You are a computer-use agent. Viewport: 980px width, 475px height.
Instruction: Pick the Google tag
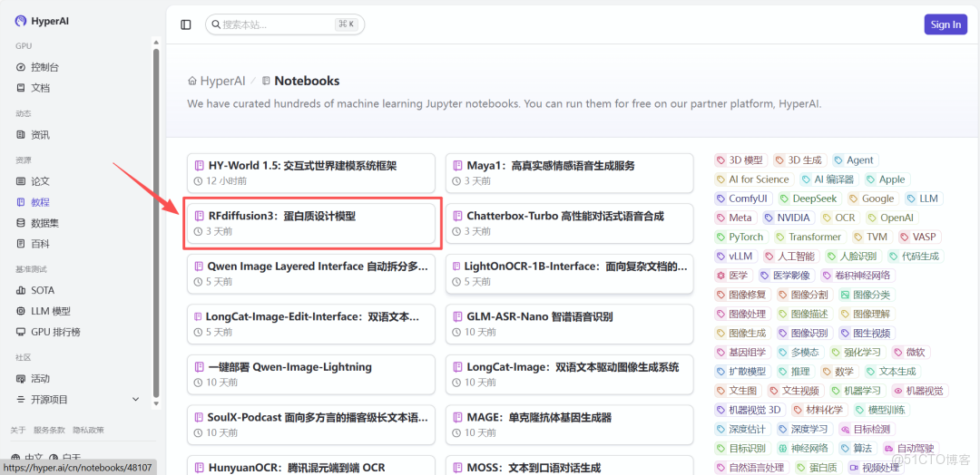873,199
